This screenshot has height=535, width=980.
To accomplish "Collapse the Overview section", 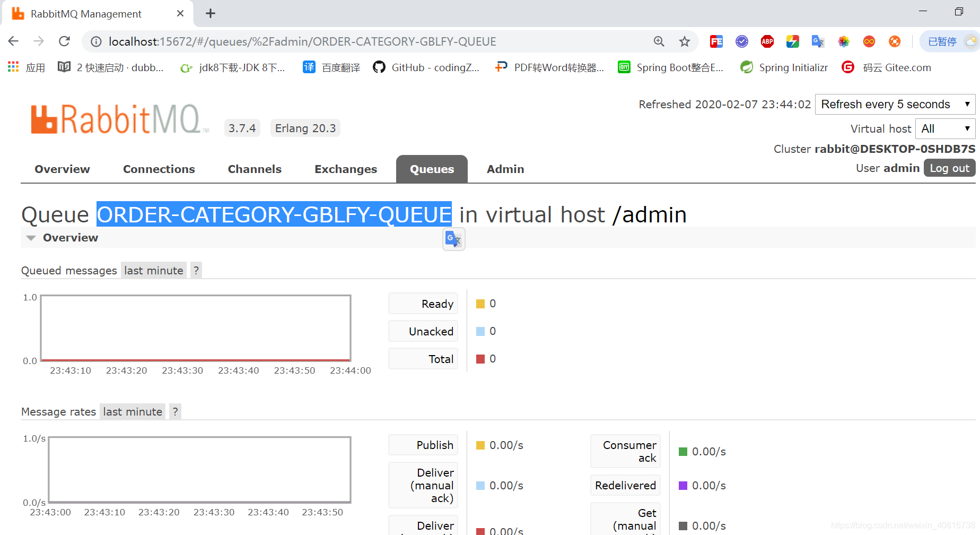I will tap(63, 238).
